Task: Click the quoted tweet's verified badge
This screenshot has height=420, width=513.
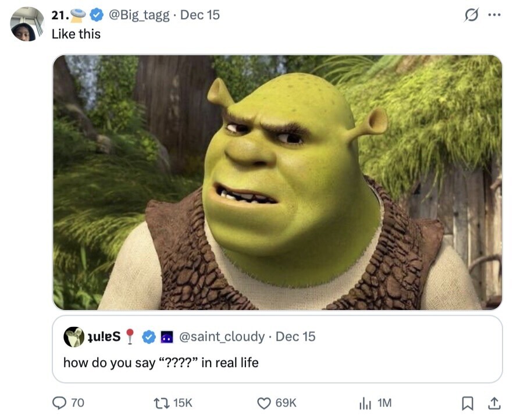Action: (149, 337)
